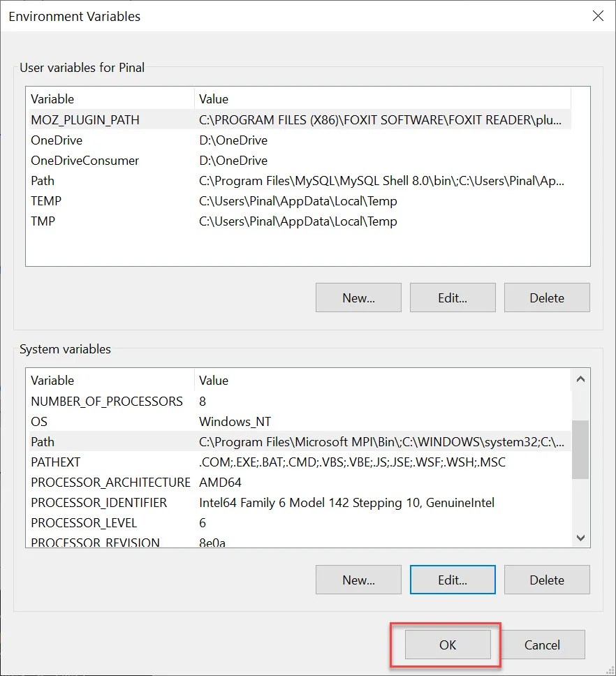The image size is (616, 676).
Task: Click the Value column header in system variables
Action: (214, 380)
